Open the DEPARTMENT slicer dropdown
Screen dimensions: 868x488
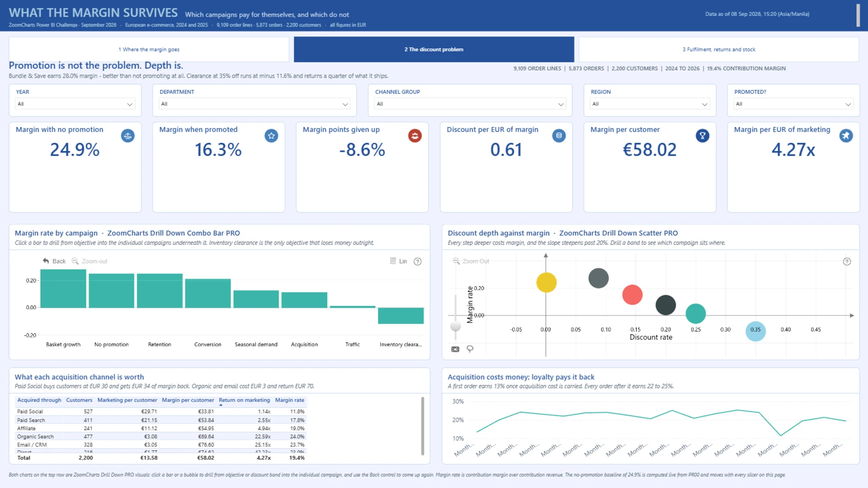pos(254,104)
